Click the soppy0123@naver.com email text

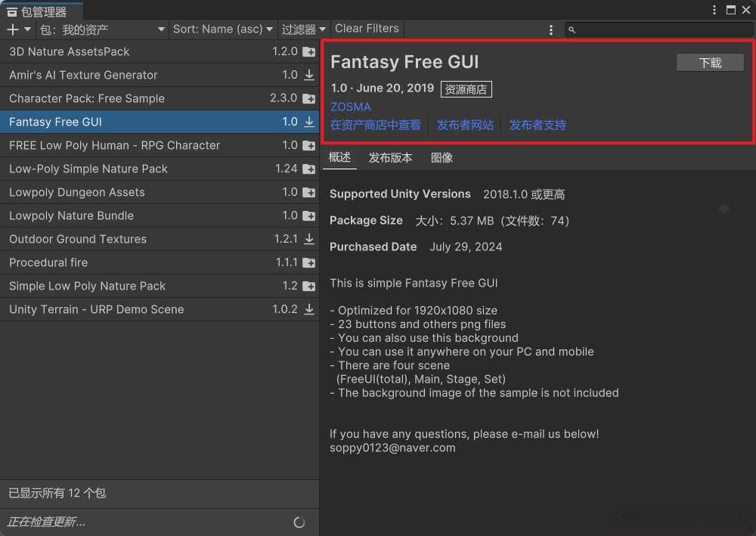(392, 448)
